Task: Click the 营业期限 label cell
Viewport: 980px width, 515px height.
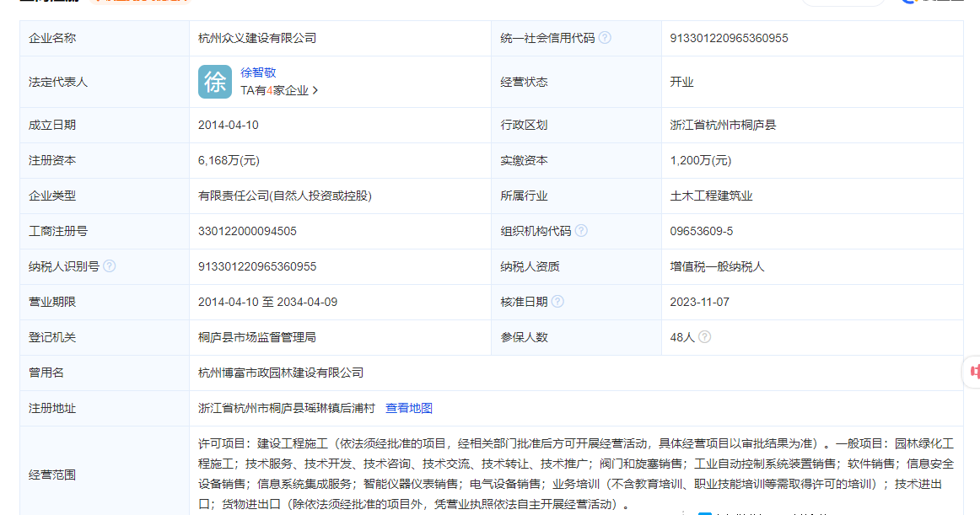Action: click(x=105, y=302)
